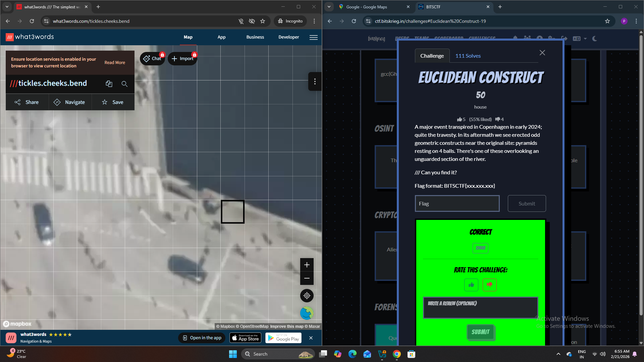Give the challenge a thumbs up rating

pos(471,285)
